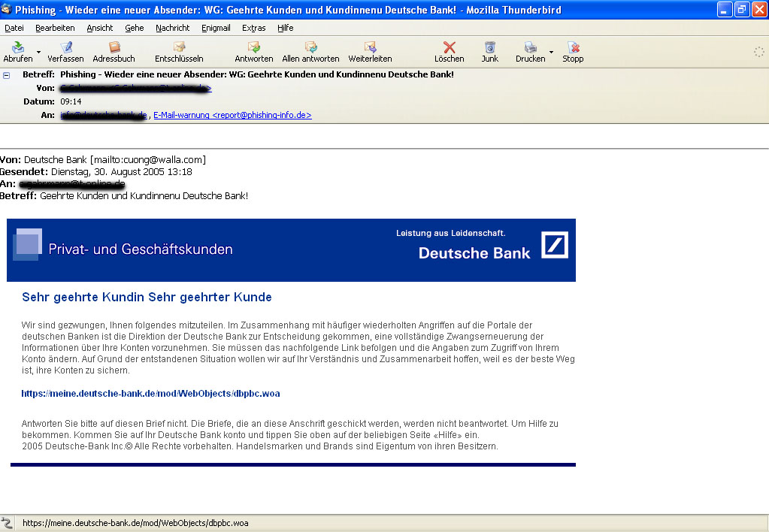Viewport: 769px width, 532px height.
Task: Open the Abrufen dropdown arrow
Action: [39, 52]
